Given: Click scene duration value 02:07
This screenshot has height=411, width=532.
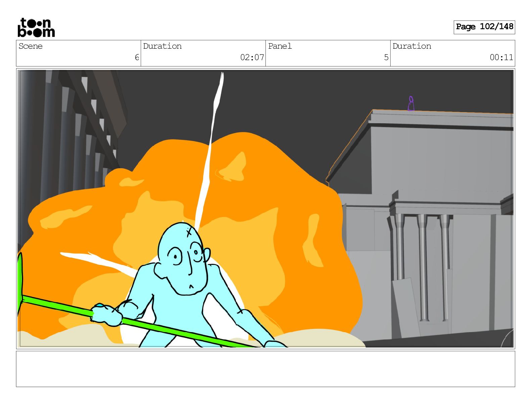Looking at the screenshot, I should pos(252,57).
